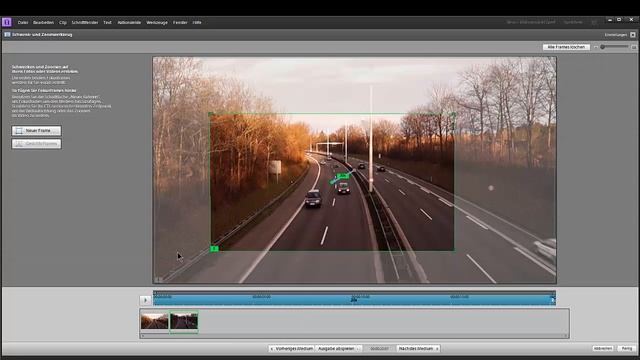This screenshot has height=360, width=640.
Task: Open the Bearbeiten menu
Action: click(43, 22)
